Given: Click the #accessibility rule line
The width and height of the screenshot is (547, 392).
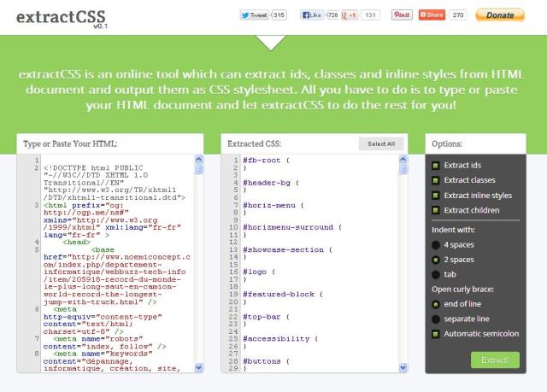Looking at the screenshot, I should point(280,339).
